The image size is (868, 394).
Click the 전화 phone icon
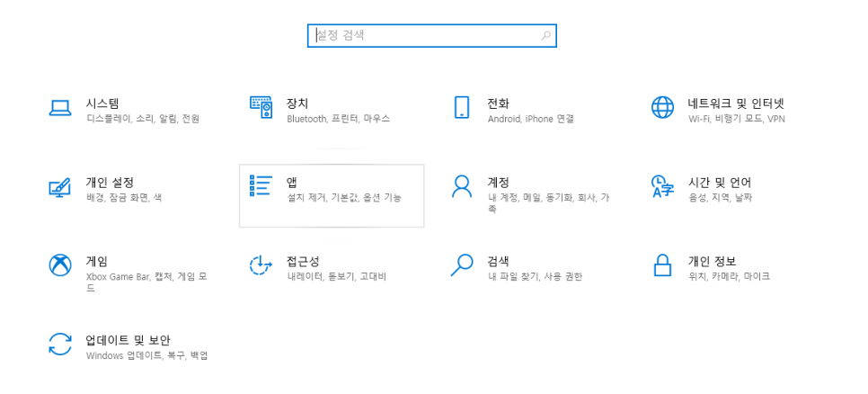tap(462, 107)
